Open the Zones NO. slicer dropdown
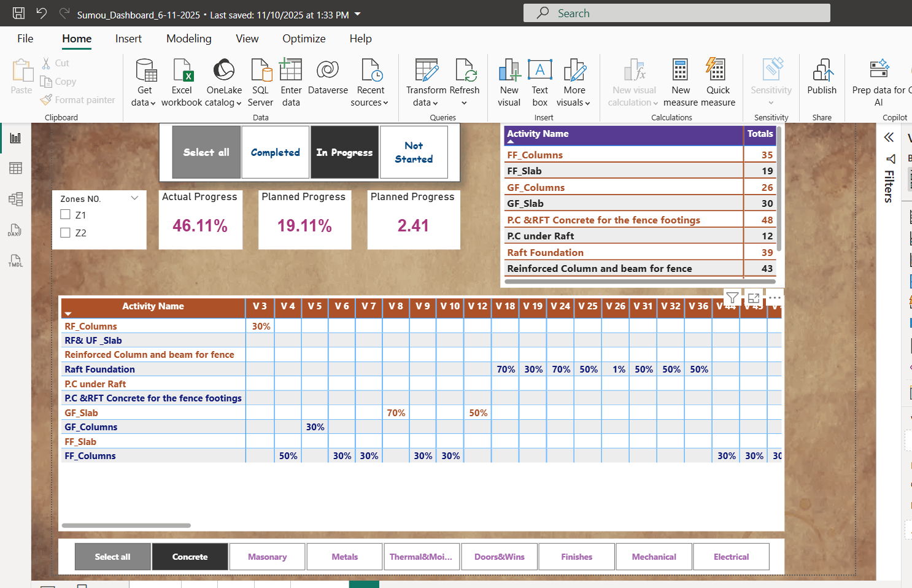Image resolution: width=912 pixels, height=588 pixels. 134,198
